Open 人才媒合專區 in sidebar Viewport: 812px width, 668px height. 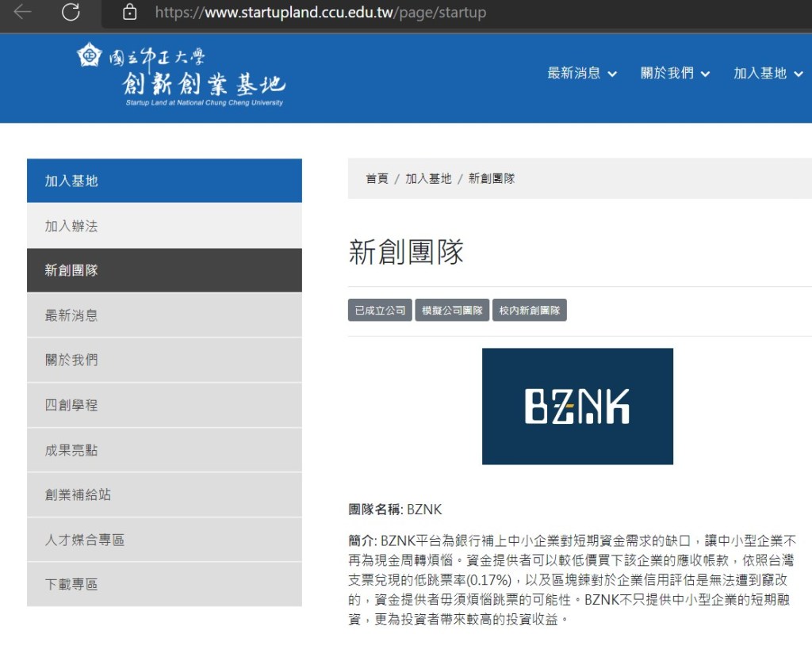click(x=85, y=540)
